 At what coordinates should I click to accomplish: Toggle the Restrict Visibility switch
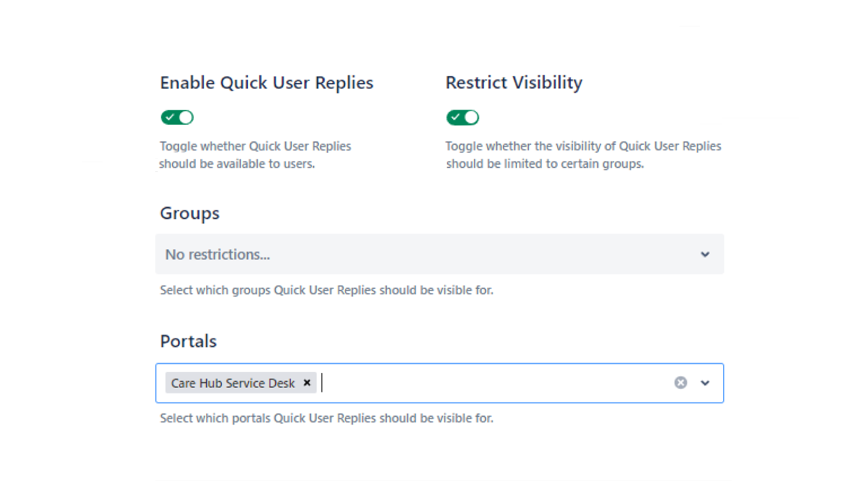(462, 117)
